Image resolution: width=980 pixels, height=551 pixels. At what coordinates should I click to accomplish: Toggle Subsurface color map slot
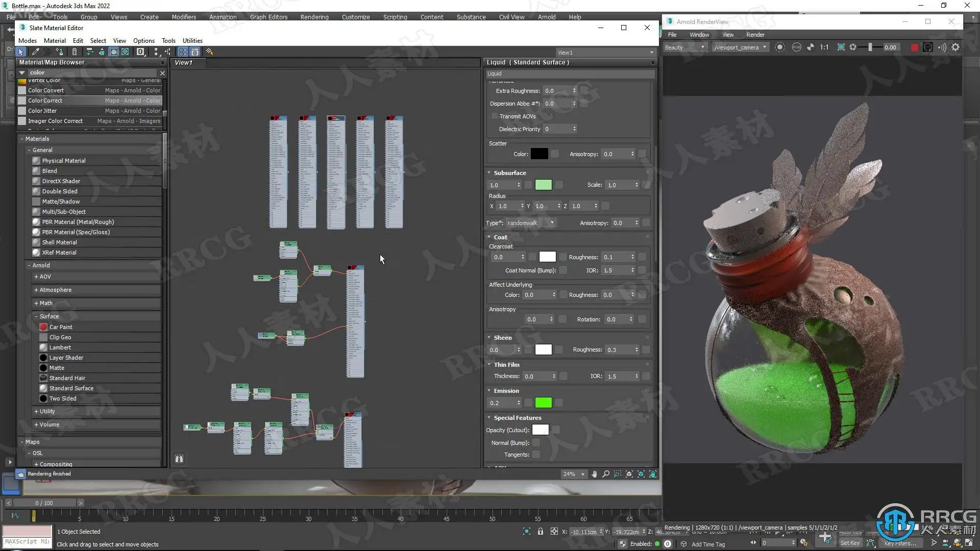559,185
